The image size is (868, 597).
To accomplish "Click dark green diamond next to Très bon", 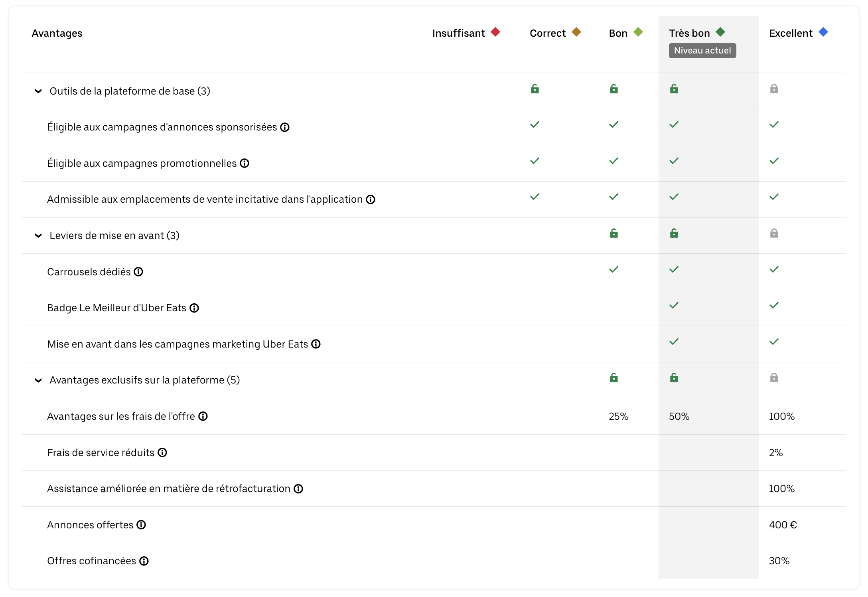I will coord(720,32).
